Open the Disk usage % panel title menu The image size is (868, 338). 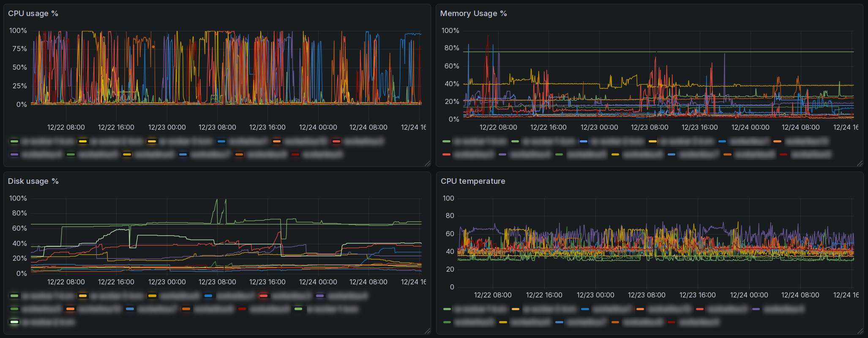[x=33, y=181]
